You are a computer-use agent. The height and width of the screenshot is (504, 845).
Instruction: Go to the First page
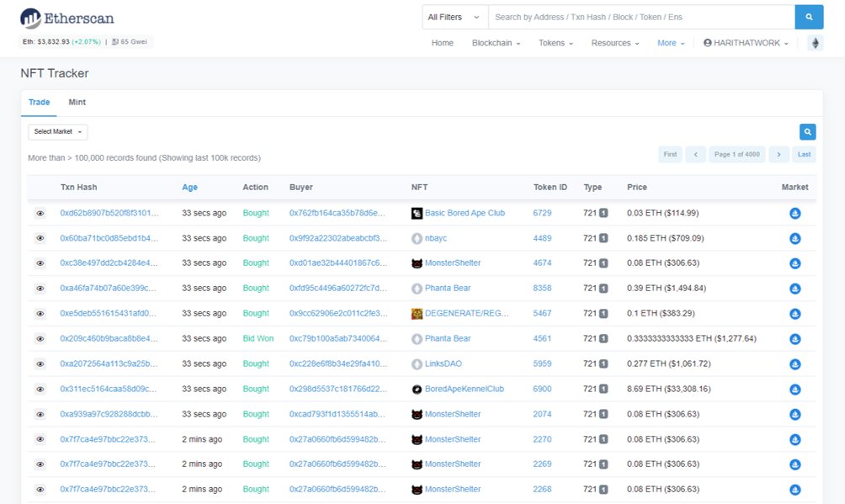point(670,154)
